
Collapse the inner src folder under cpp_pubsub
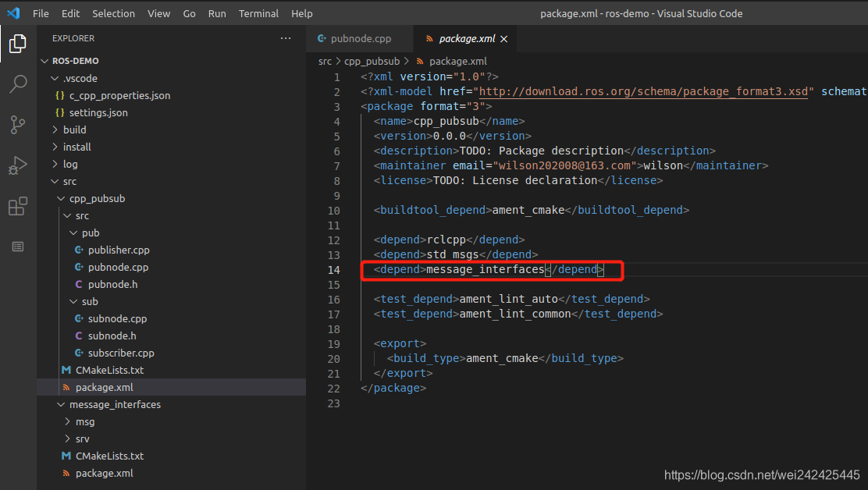pos(67,215)
